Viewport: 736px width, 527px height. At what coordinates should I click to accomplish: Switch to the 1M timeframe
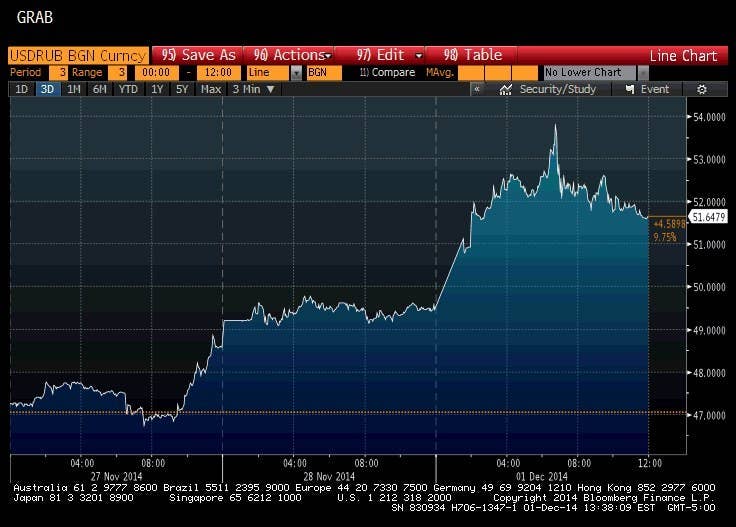point(74,89)
